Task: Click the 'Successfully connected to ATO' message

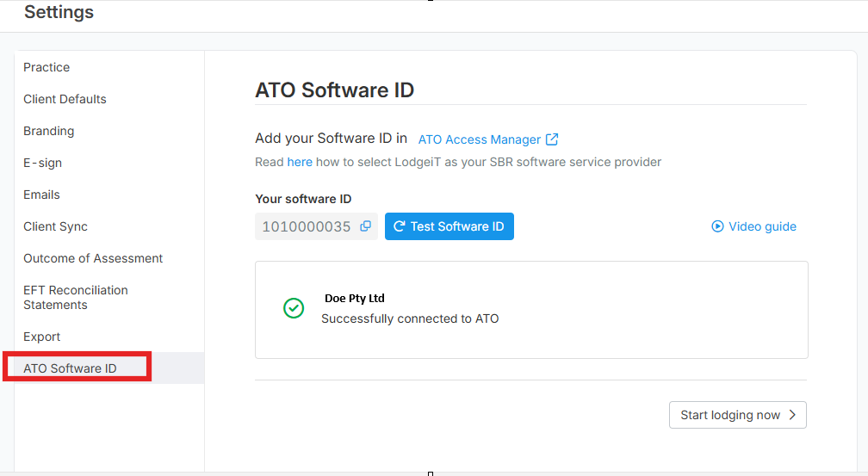Action: pos(410,318)
